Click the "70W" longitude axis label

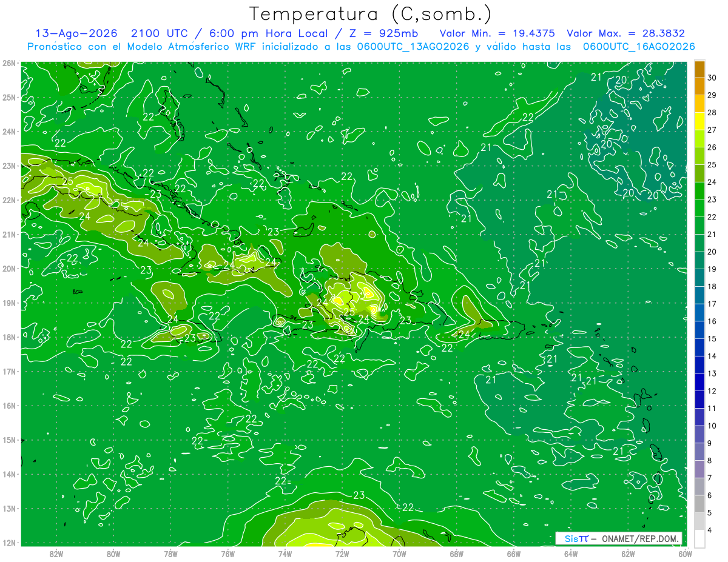399,553
